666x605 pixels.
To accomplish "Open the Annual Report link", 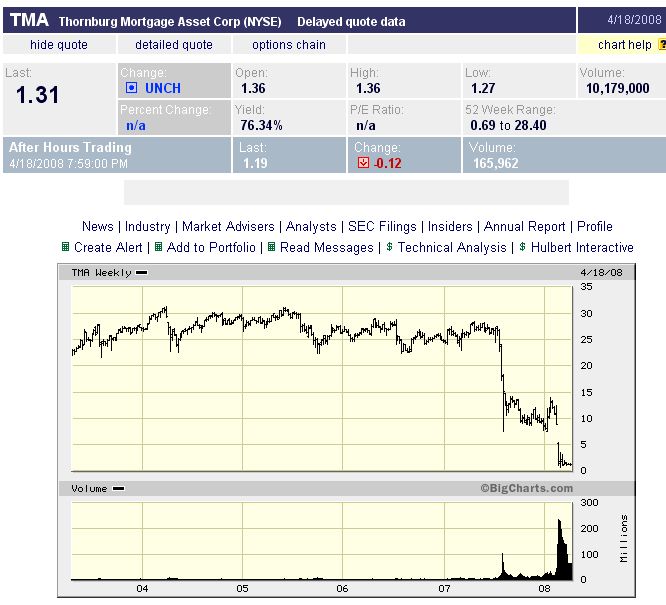I will 525,226.
